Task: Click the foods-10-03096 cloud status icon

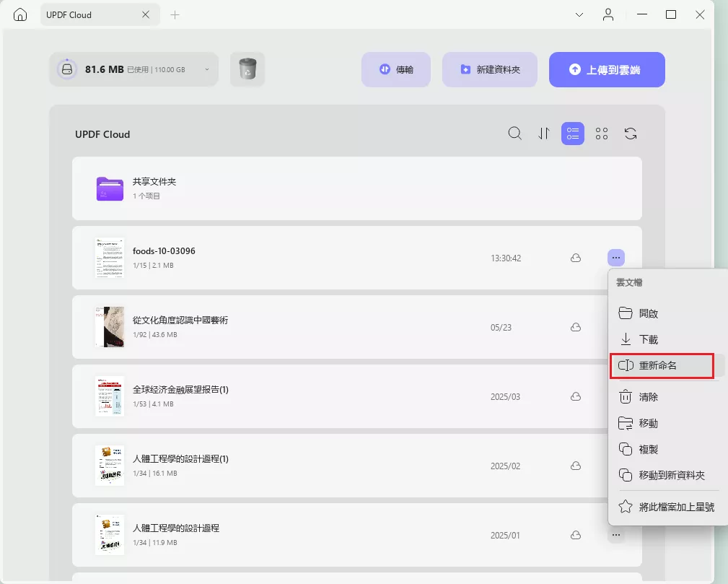Action: click(576, 258)
